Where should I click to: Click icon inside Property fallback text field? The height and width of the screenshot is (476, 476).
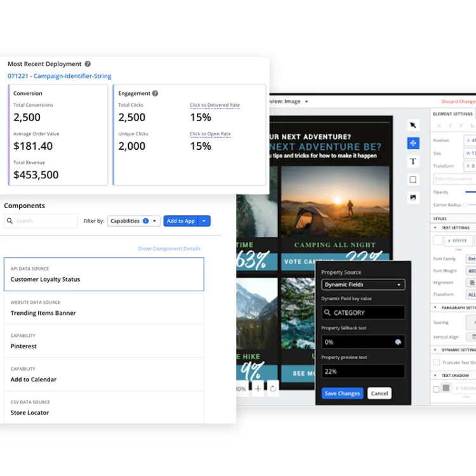[x=398, y=342]
